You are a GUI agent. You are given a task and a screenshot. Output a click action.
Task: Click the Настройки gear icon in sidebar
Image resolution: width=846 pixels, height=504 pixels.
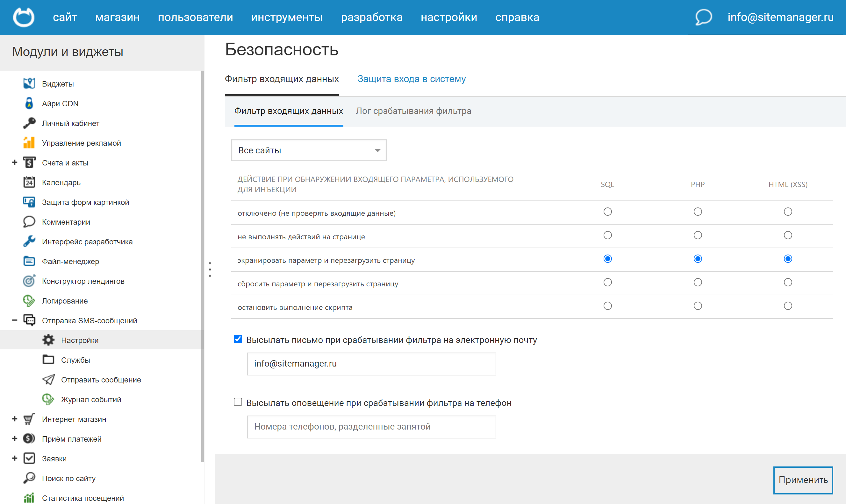point(48,340)
